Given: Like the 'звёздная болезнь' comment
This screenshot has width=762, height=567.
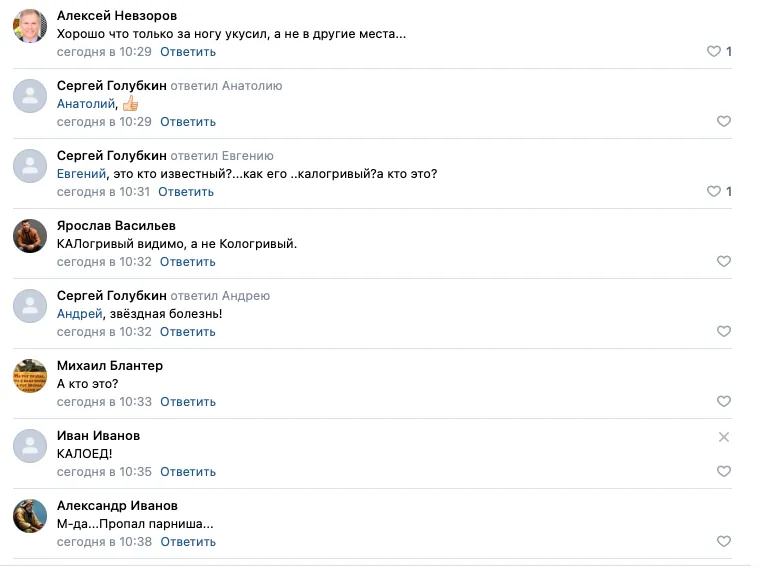Looking at the screenshot, I should pos(724,331).
